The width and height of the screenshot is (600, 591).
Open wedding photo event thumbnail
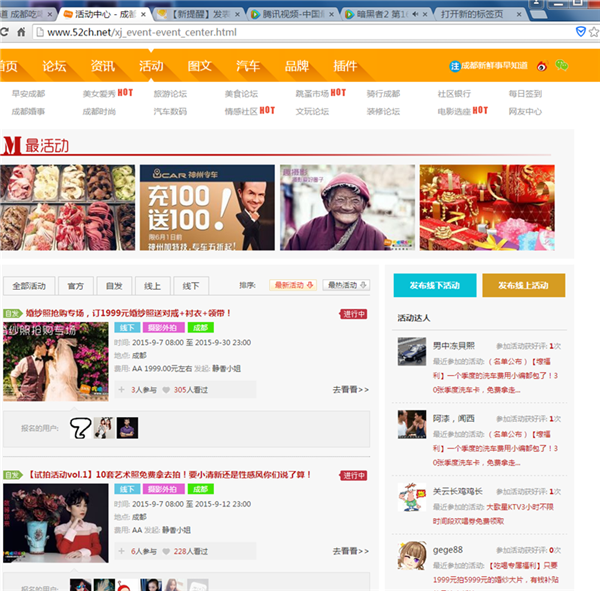56,361
